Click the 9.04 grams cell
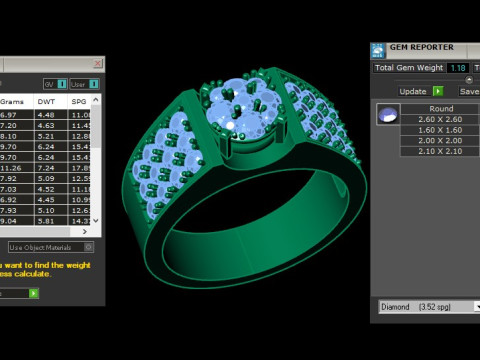 [x=17, y=221]
